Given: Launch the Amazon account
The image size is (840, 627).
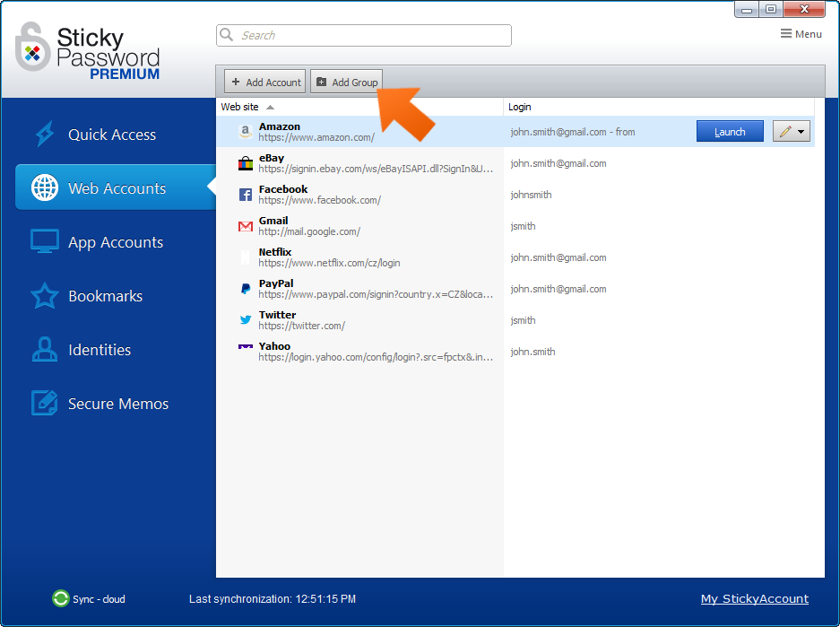Looking at the screenshot, I should [x=730, y=131].
